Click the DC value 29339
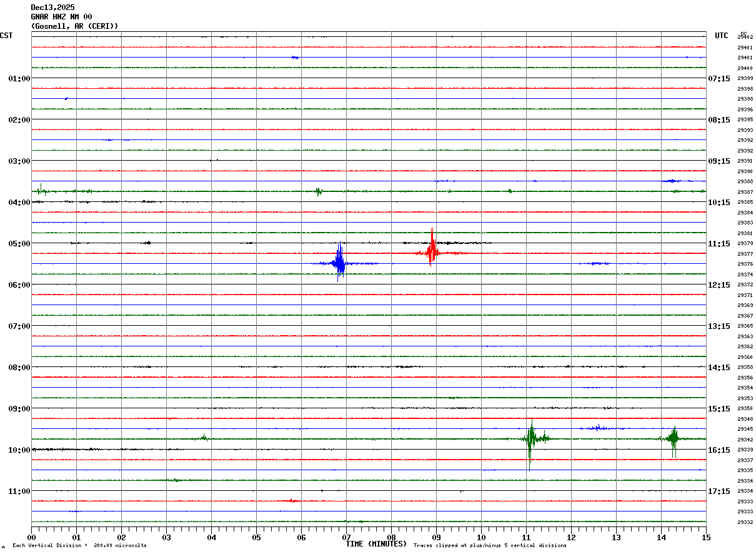The height and width of the screenshot is (554, 756). 745,450
